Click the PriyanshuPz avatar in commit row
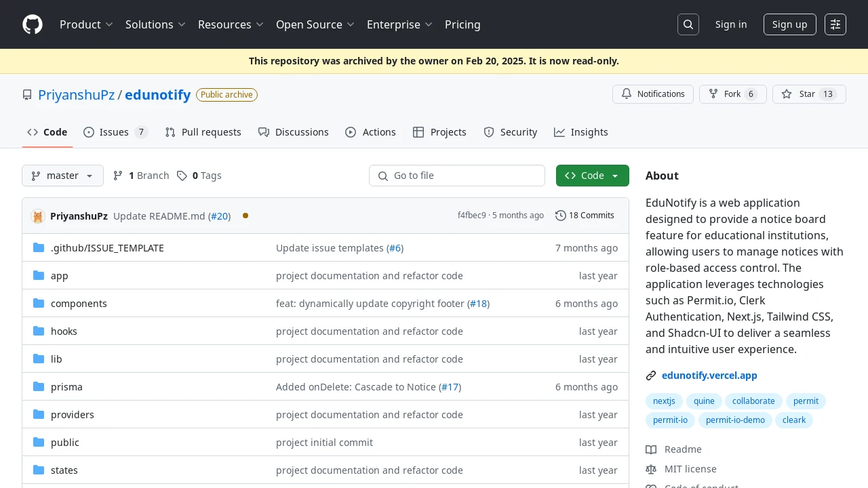The width and height of the screenshot is (868, 488). [x=38, y=216]
